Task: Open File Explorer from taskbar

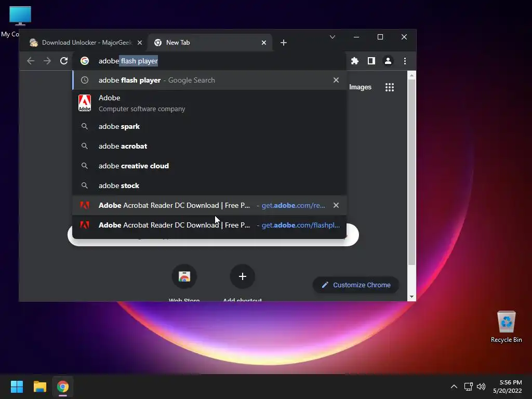Action: coord(39,387)
